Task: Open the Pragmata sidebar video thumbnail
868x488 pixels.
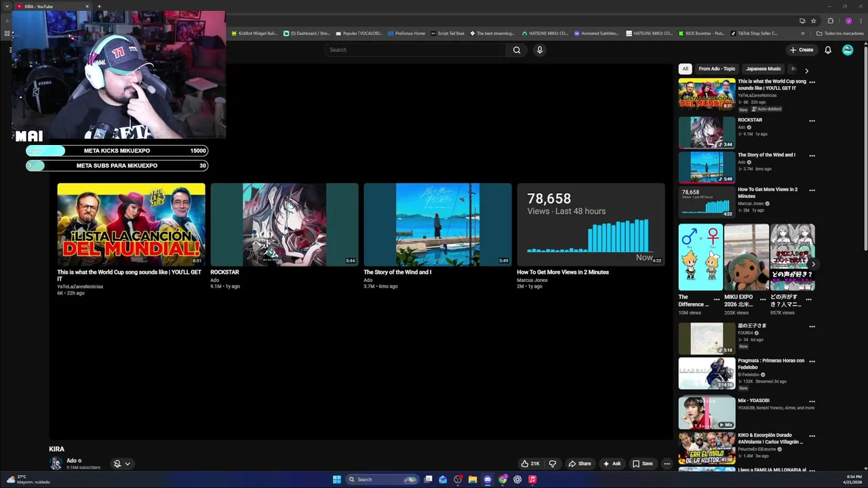Action: [x=707, y=373]
